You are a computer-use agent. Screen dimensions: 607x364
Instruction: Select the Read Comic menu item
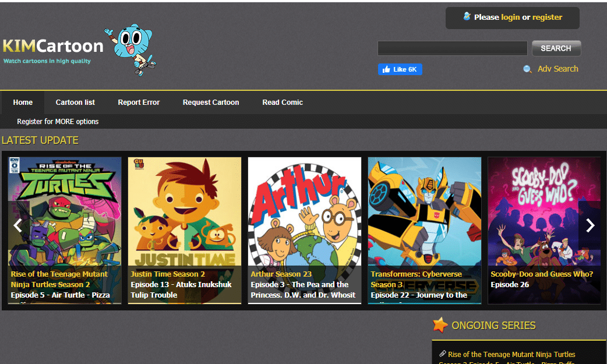click(283, 103)
